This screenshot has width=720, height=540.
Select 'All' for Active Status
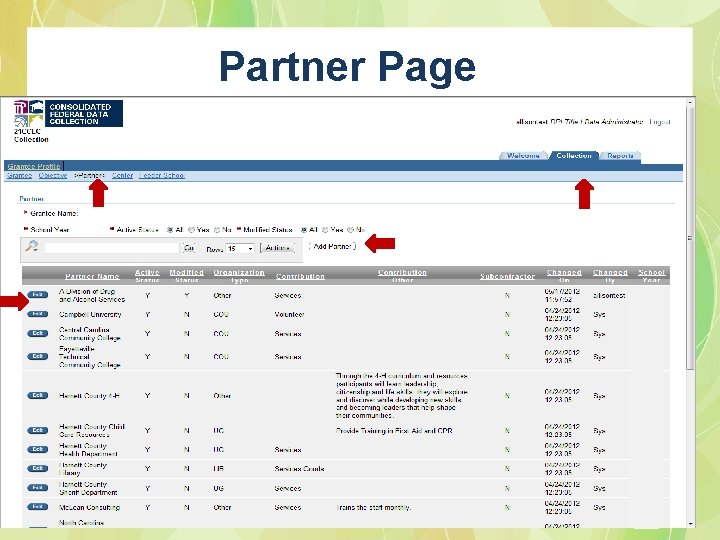coord(170,230)
